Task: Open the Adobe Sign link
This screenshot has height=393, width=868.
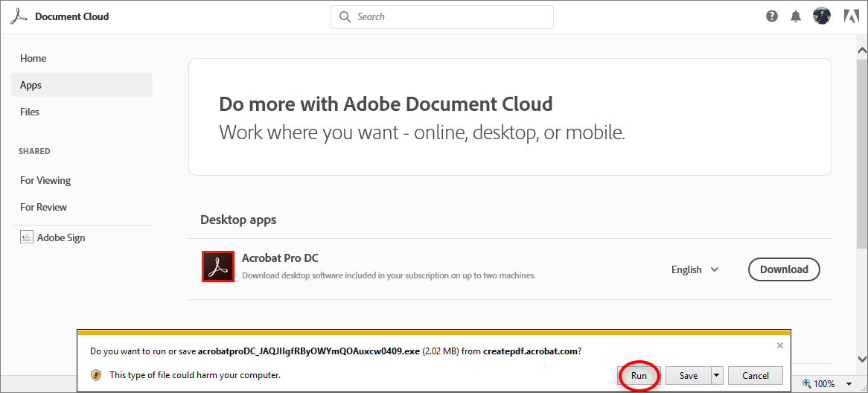Action: click(x=61, y=237)
